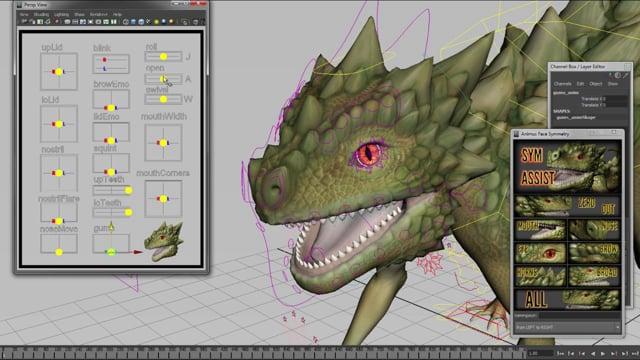640x360 pixels.
Task: Click the namespace input field
Action: (580, 316)
